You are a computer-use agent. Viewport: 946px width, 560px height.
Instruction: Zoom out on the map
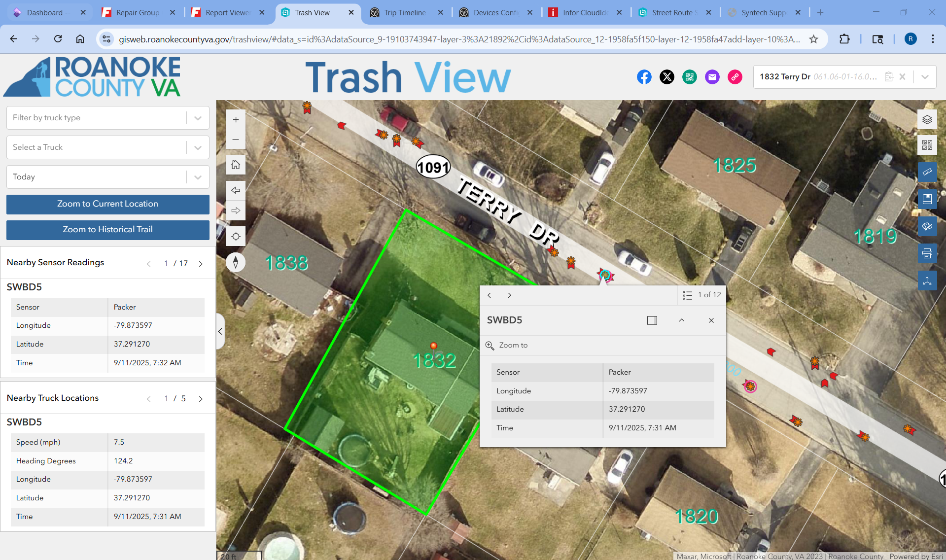[x=236, y=140]
